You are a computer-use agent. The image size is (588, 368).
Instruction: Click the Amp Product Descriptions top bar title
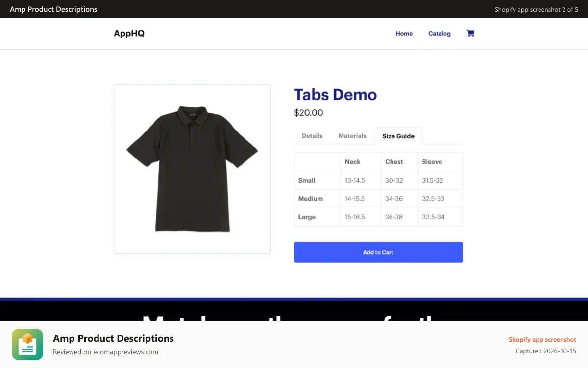53,9
